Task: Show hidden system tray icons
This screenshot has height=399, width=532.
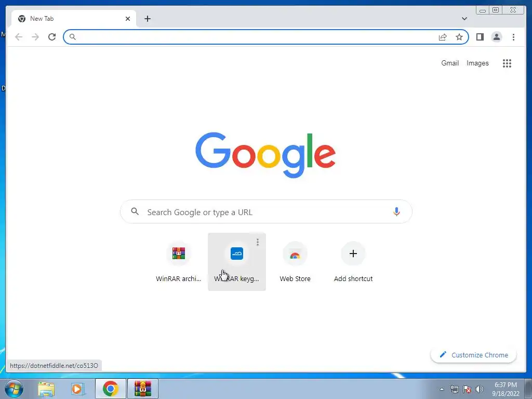Action: click(442, 389)
